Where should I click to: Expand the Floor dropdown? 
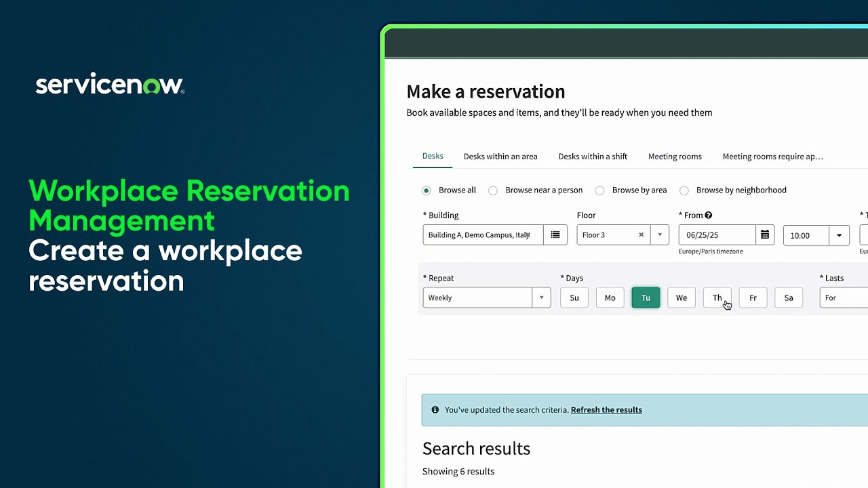(659, 235)
